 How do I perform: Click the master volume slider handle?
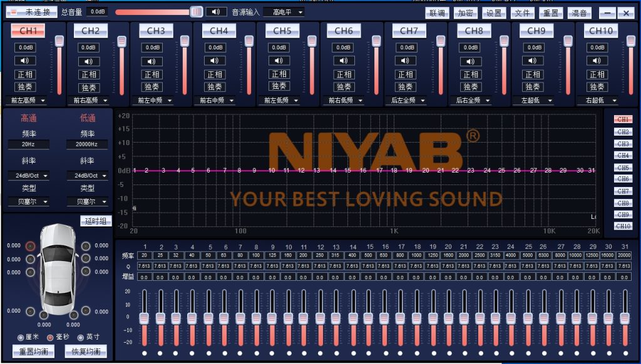tap(196, 12)
